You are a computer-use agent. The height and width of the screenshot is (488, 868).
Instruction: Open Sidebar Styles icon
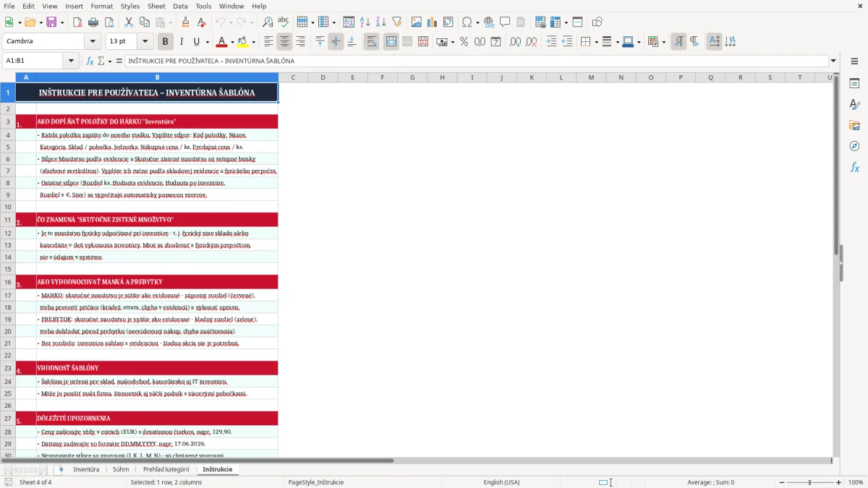[854, 104]
